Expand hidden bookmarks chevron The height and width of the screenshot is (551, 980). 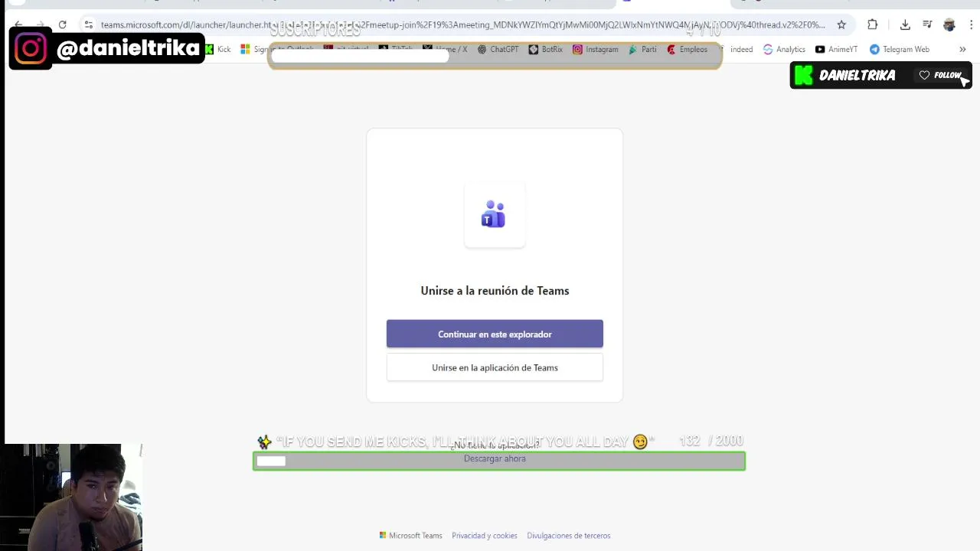click(x=962, y=49)
